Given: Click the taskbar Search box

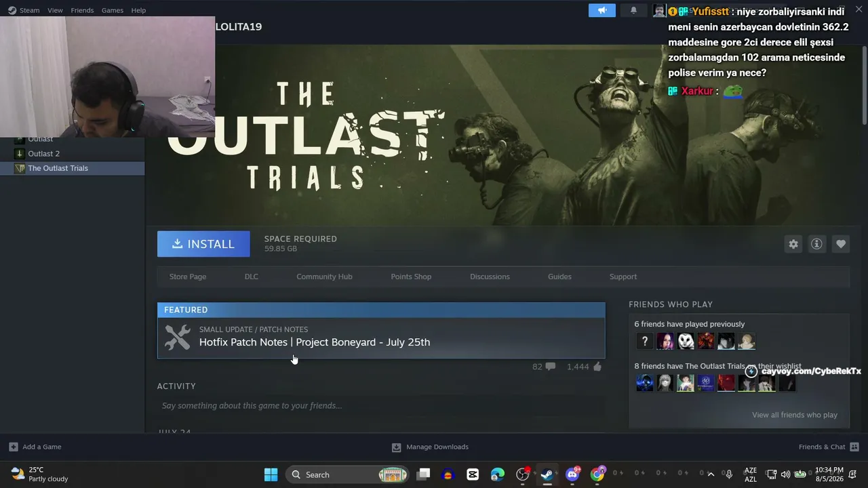Looking at the screenshot, I should click(347, 474).
